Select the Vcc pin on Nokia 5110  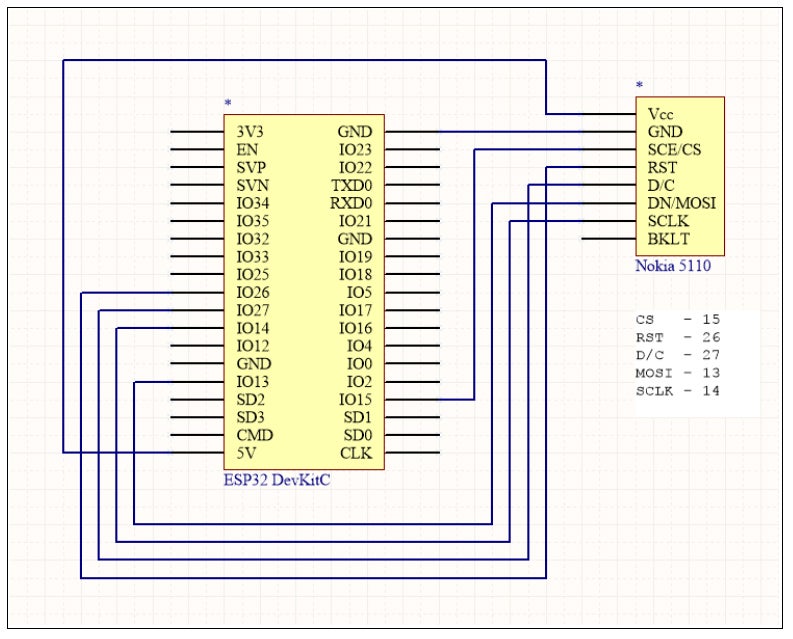660,114
